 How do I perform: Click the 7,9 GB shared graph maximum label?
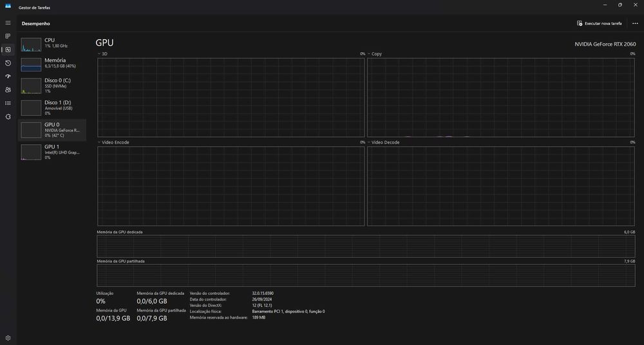[x=630, y=261]
